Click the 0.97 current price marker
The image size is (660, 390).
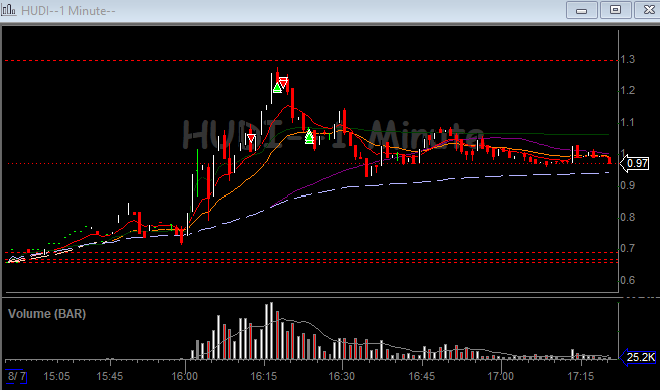point(635,163)
